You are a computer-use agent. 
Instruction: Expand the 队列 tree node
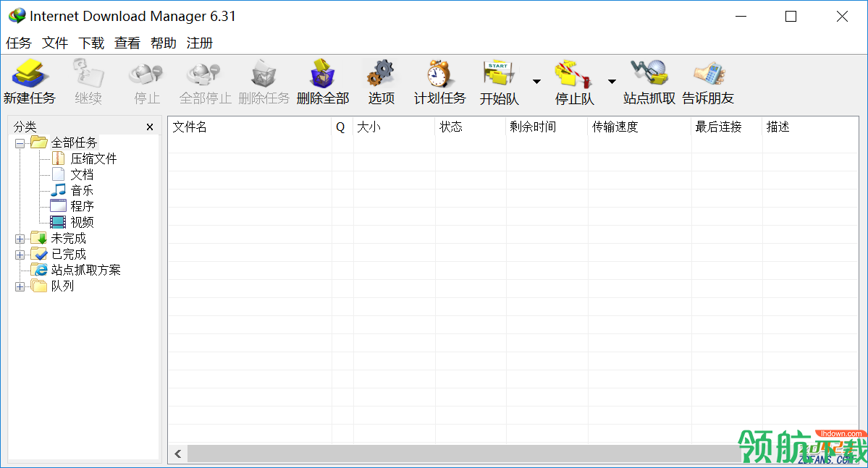click(x=20, y=286)
